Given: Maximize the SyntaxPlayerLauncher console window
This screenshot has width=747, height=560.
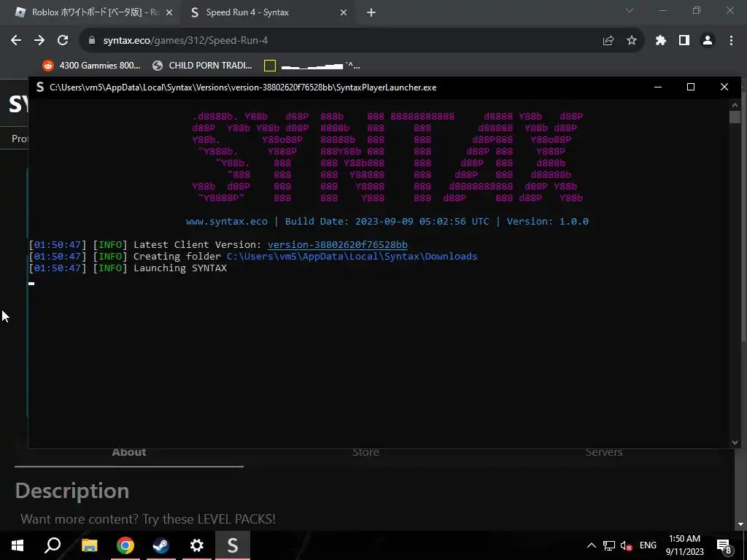Looking at the screenshot, I should coord(691,87).
